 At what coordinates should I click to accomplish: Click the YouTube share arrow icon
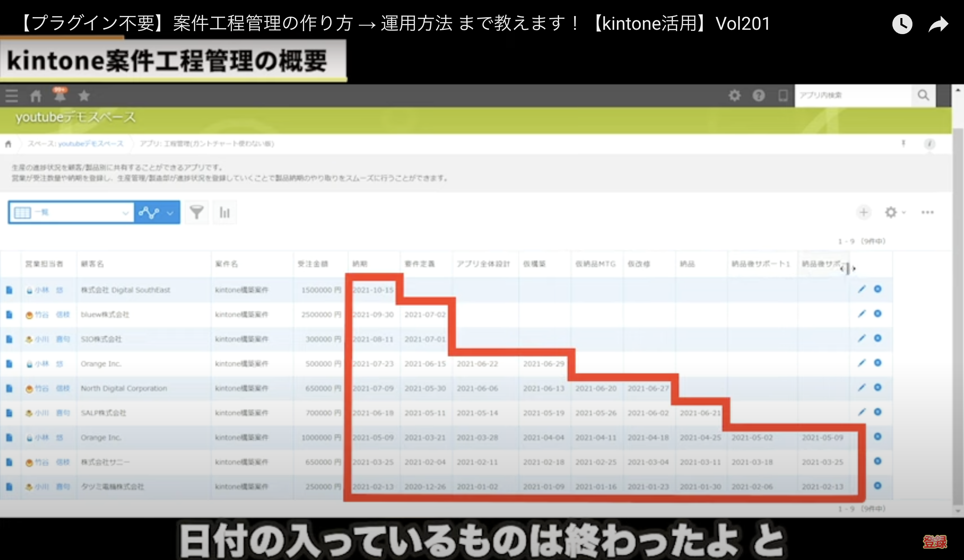pyautogui.click(x=938, y=24)
